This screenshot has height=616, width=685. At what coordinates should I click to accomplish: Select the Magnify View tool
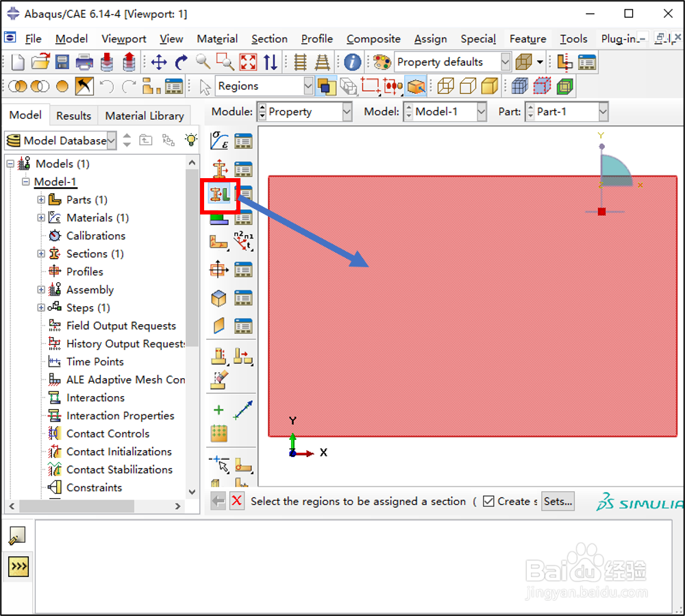203,62
